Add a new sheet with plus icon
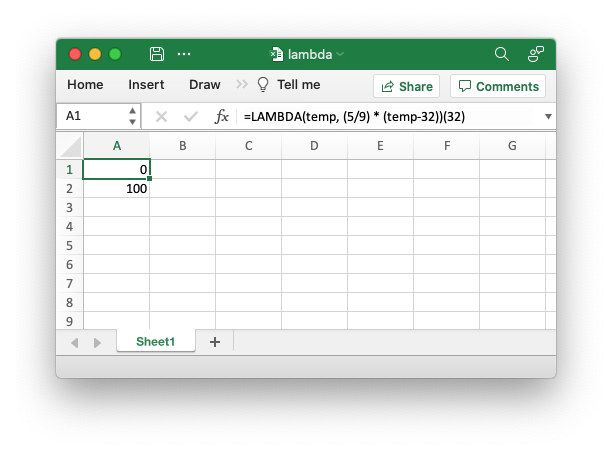The width and height of the screenshot is (612, 452). pos(214,342)
